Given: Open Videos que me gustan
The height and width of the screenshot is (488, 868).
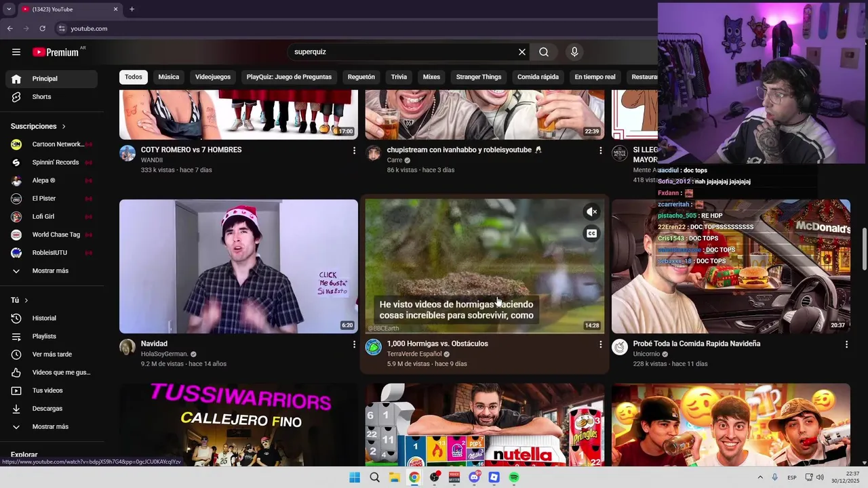Looking at the screenshot, I should (52, 373).
